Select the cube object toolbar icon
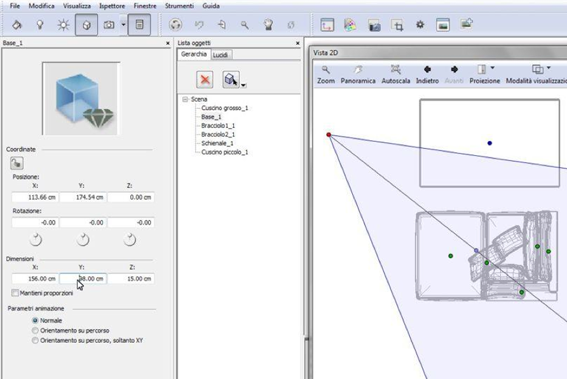Viewport: 567px width, 379px height. (86, 25)
